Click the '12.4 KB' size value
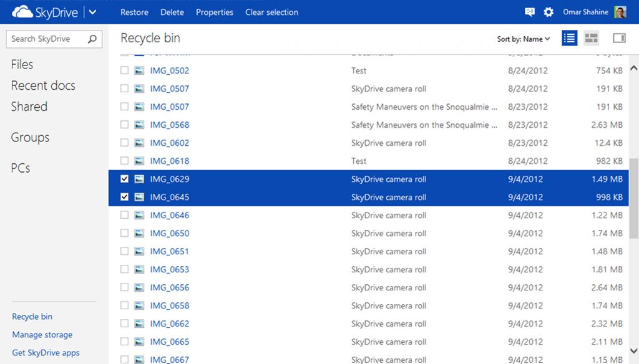The image size is (639, 364). point(608,143)
